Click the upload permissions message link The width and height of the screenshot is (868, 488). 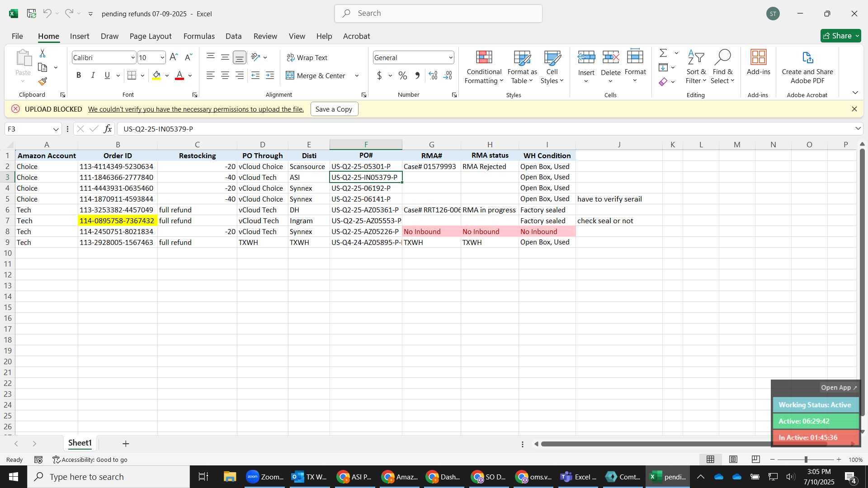point(196,109)
